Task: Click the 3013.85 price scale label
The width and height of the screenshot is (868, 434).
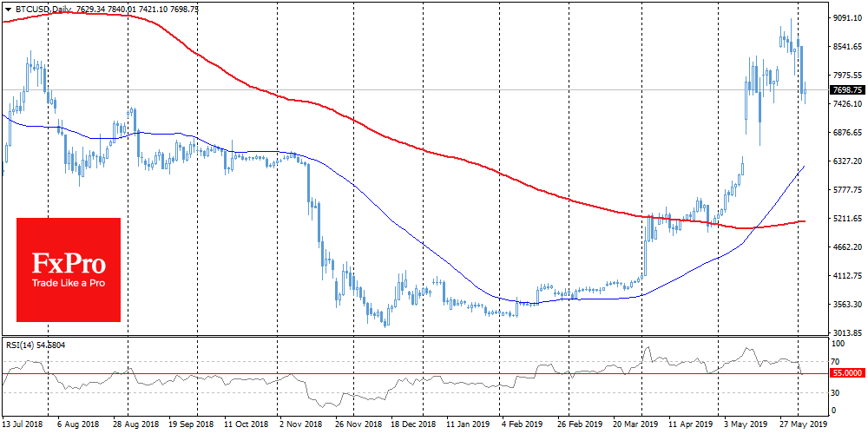Action: click(845, 333)
